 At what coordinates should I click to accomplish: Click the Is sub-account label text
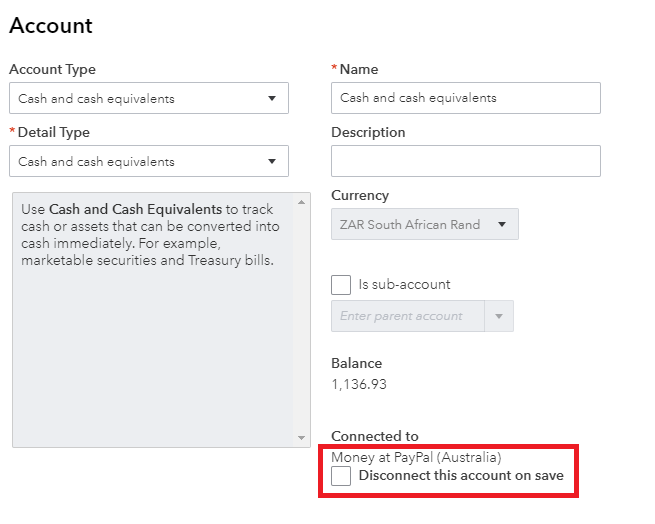point(404,285)
